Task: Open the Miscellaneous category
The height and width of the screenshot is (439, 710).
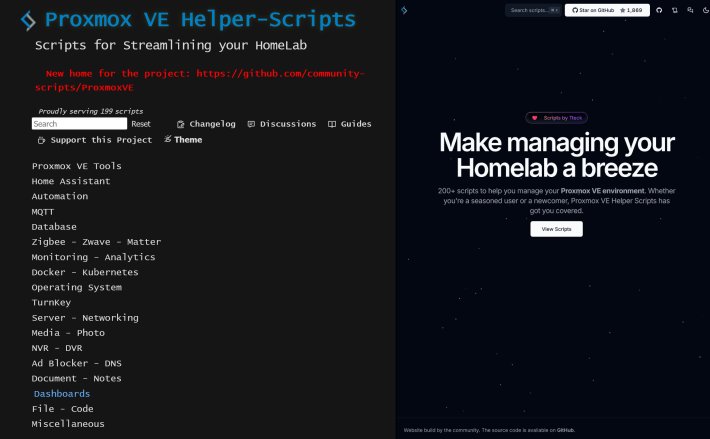Action: pyautogui.click(x=68, y=424)
